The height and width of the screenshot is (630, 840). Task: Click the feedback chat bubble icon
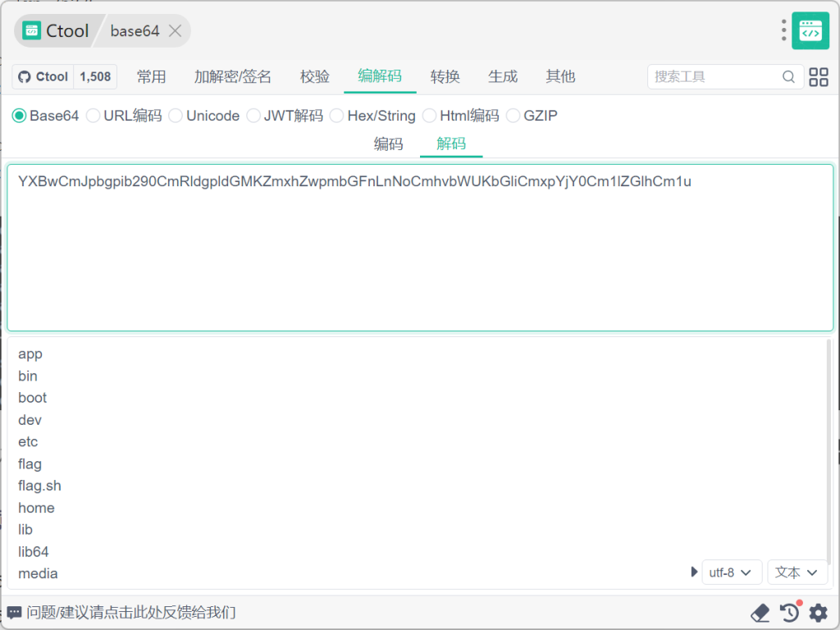[x=15, y=613]
